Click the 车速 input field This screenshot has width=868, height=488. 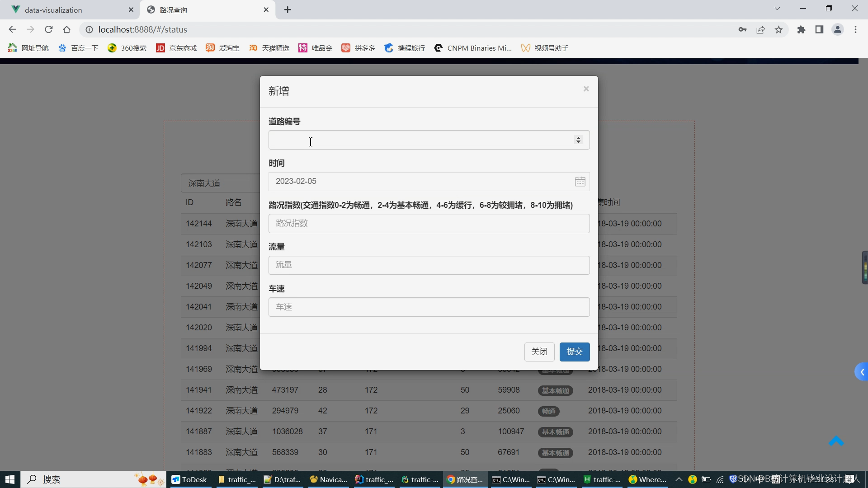(x=429, y=307)
